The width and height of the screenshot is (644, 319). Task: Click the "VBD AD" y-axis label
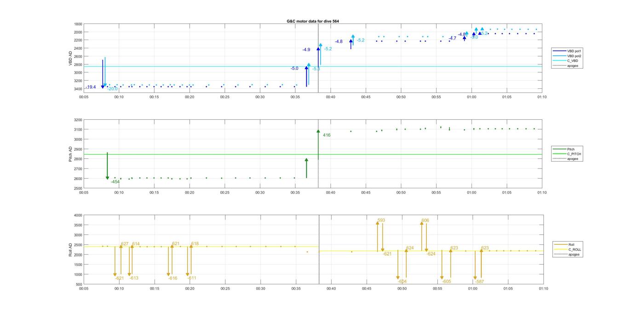pyautogui.click(x=70, y=58)
